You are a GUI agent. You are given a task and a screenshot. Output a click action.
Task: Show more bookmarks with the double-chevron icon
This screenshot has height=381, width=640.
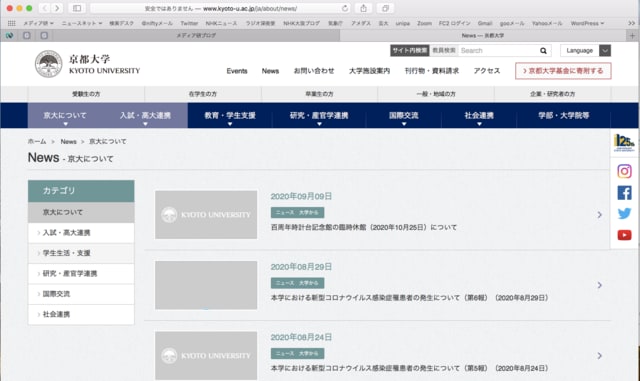[x=631, y=23]
